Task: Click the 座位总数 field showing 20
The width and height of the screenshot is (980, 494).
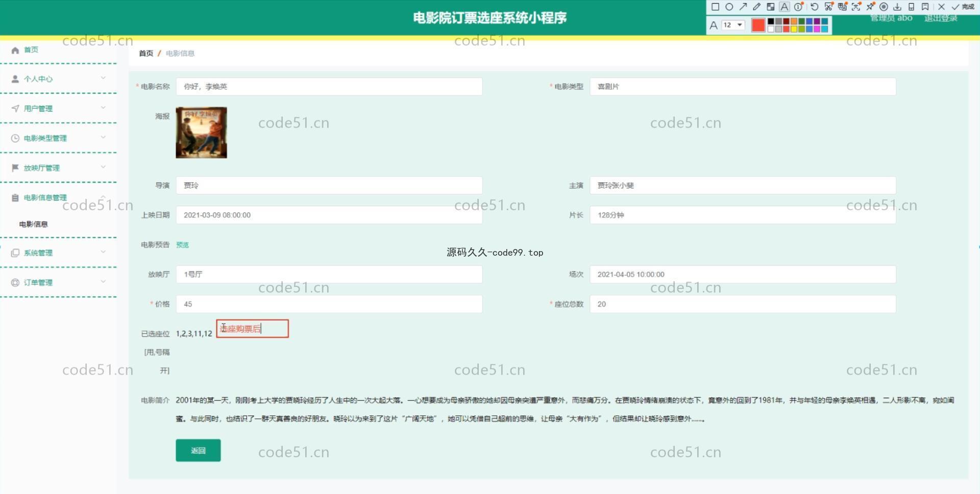Action: click(743, 304)
